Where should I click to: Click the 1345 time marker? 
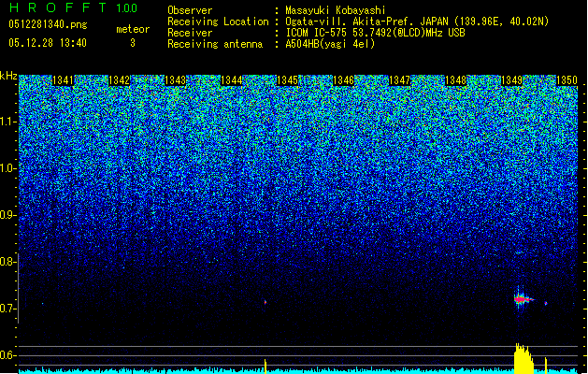pos(287,80)
